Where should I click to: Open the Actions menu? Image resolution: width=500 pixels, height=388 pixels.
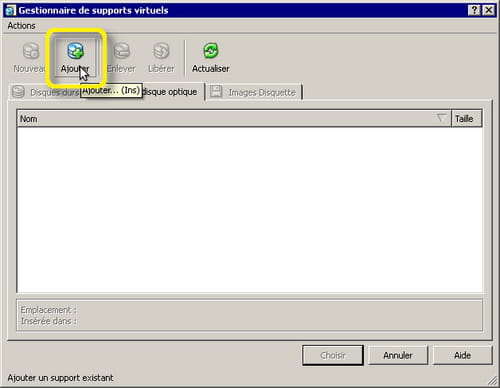click(21, 26)
